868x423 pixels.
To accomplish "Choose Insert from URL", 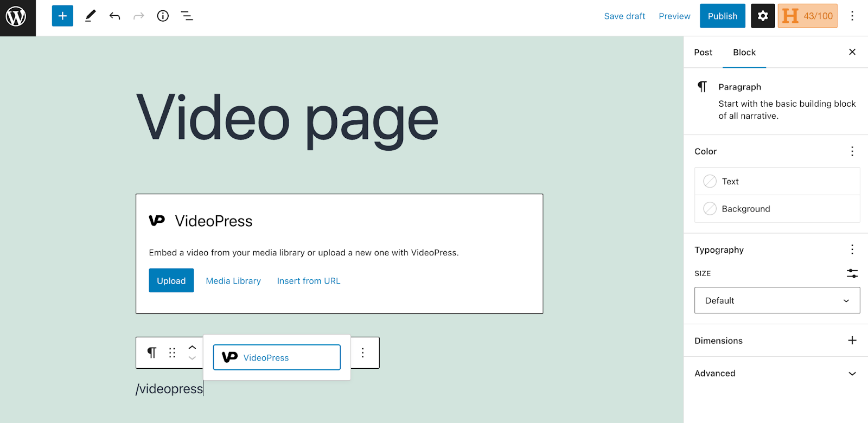I will [309, 281].
